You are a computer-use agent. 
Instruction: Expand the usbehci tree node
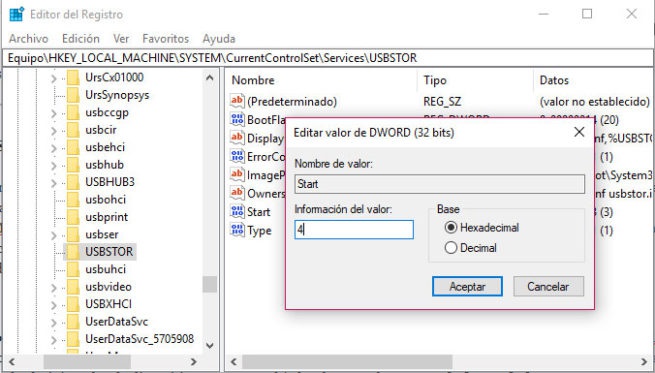tap(53, 147)
